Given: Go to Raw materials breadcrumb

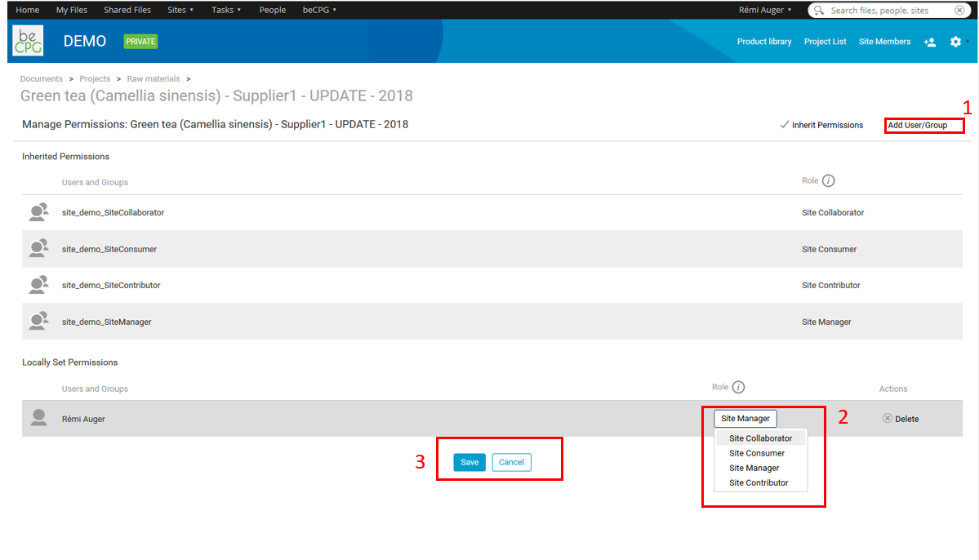Looking at the screenshot, I should click(154, 78).
